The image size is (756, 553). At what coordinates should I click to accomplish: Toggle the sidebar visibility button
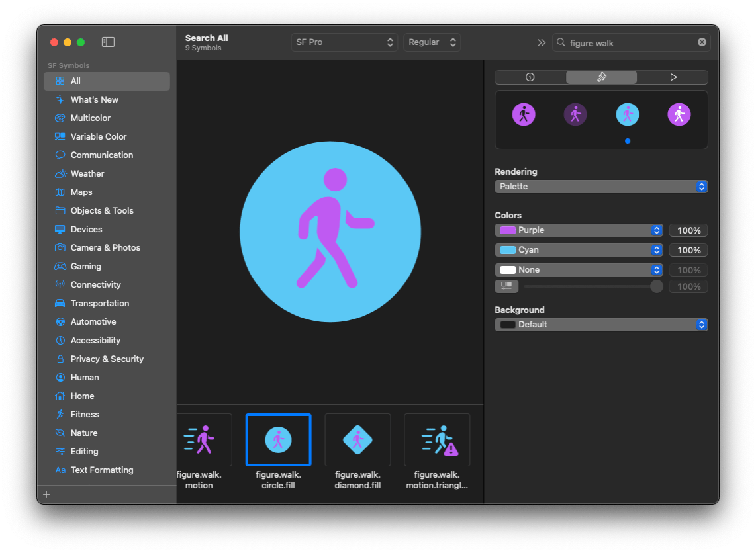point(108,41)
